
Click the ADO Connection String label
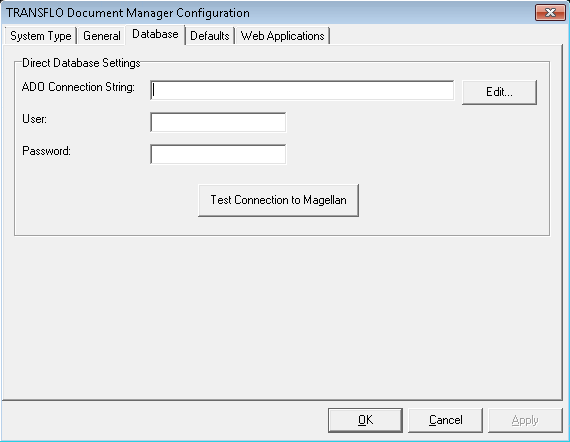(x=78, y=87)
